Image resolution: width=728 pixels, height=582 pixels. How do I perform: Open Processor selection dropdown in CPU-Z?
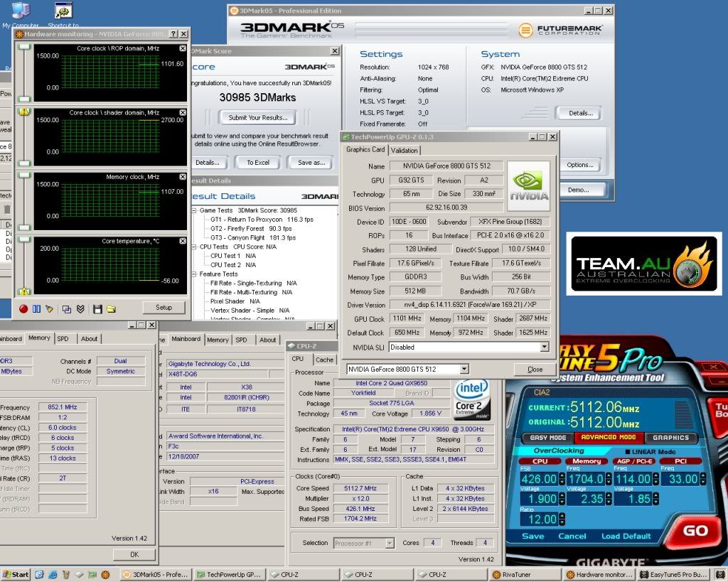coord(390,543)
